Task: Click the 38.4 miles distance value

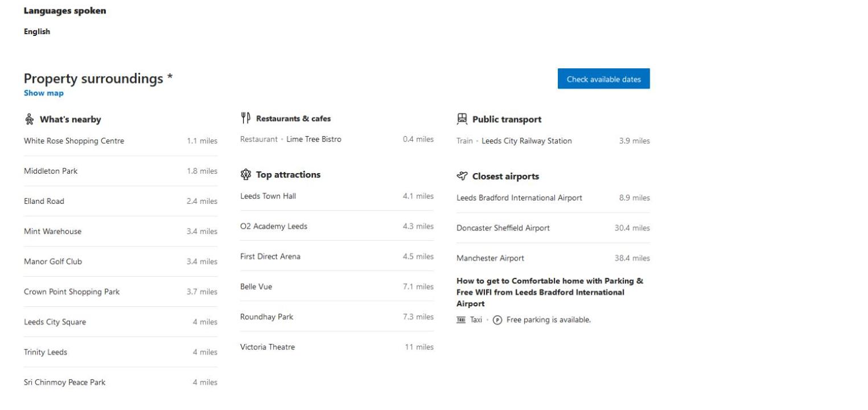Action: 632,259
